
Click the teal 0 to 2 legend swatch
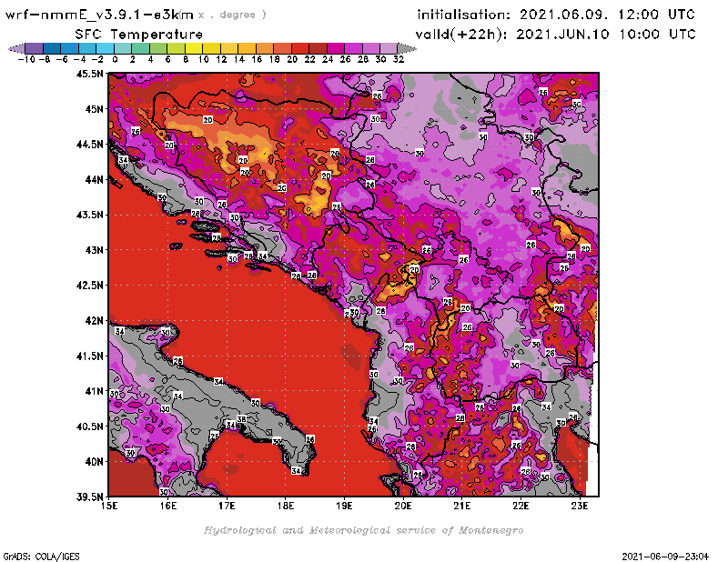pyautogui.click(x=123, y=48)
